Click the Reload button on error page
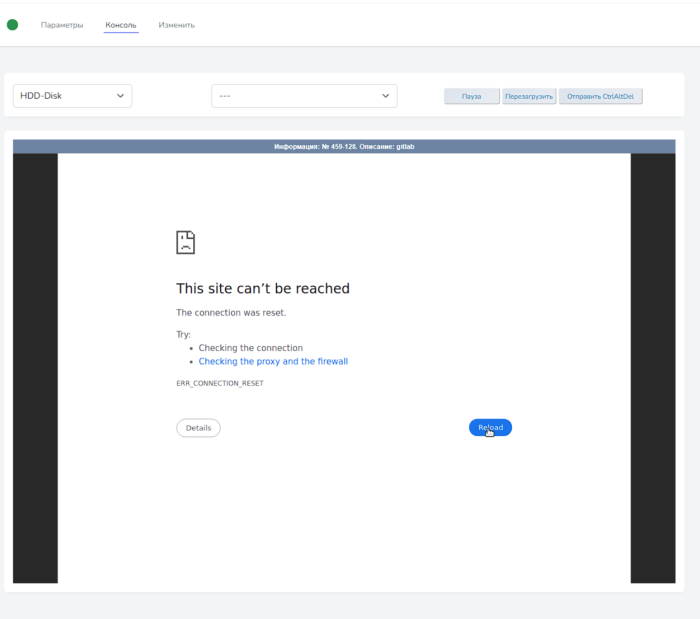The height and width of the screenshot is (619, 700). pos(490,428)
